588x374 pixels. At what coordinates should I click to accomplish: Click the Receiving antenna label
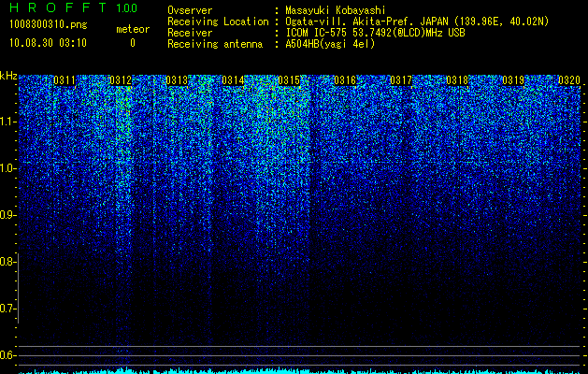tap(215, 44)
